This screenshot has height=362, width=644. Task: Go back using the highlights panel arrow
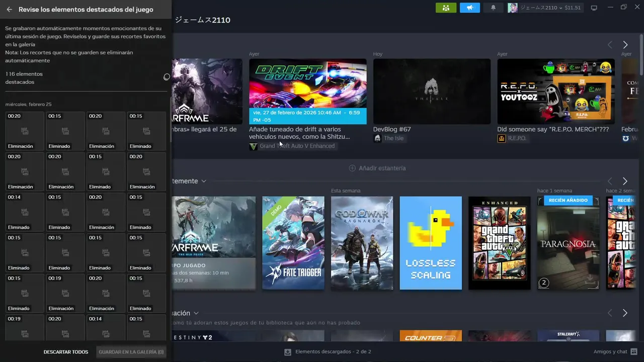tap(9, 10)
